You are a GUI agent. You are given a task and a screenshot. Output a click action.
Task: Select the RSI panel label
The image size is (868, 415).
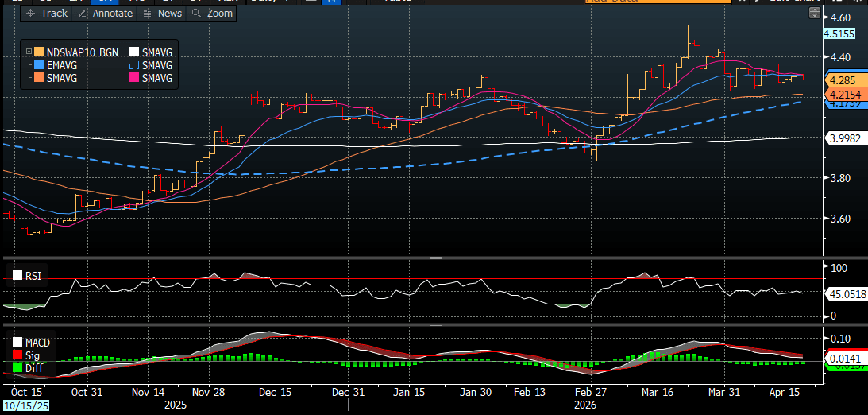point(33,275)
